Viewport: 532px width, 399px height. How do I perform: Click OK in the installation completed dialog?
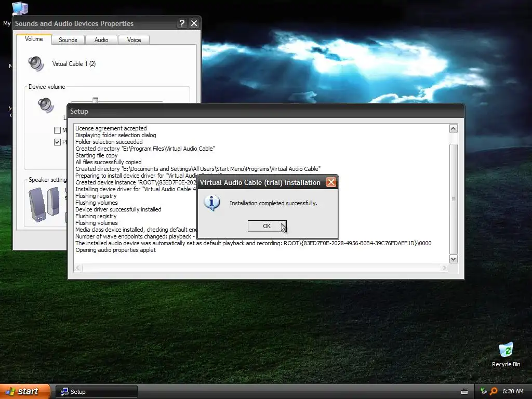tap(267, 226)
